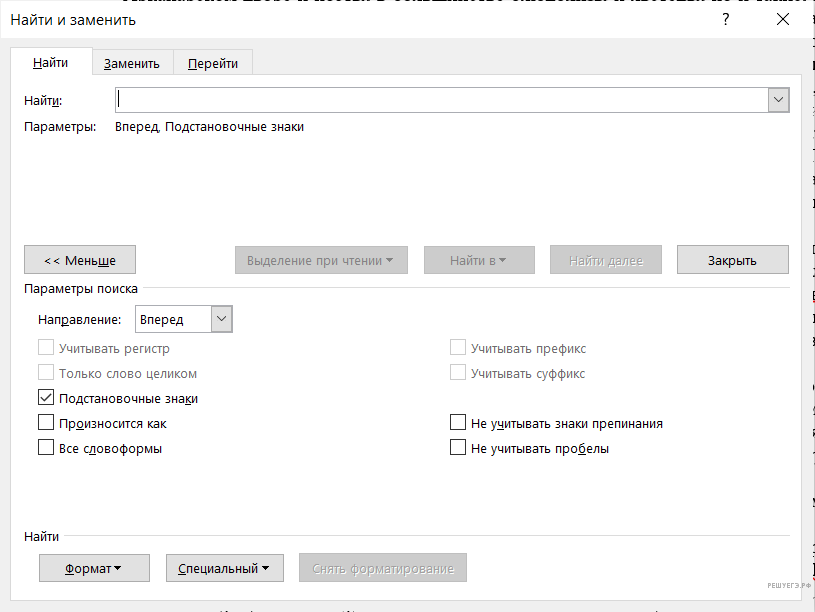Image resolution: width=815 pixels, height=612 pixels.
Task: Expand the Найти field history dropdown arrow
Action: coord(778,100)
